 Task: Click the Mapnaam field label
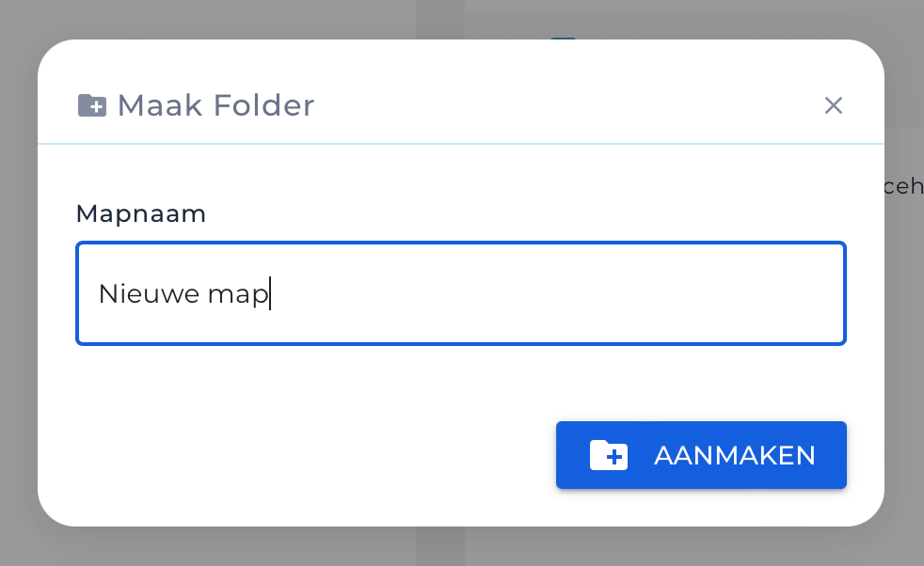(140, 213)
